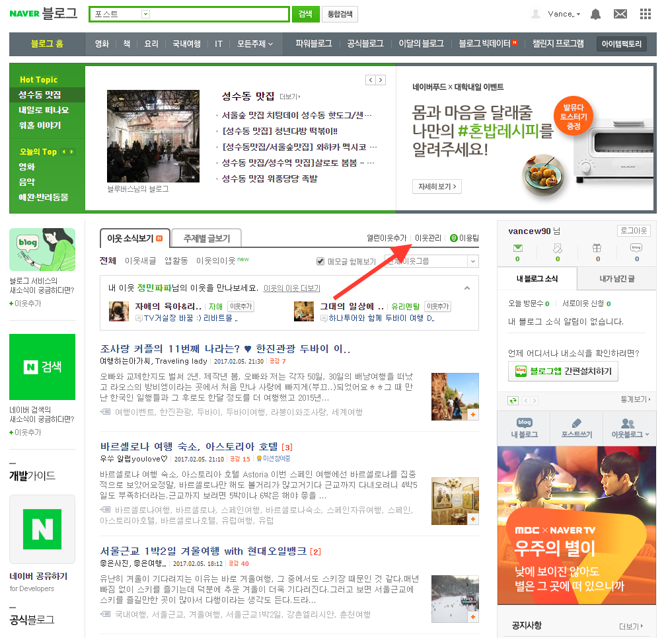Open 내 블로그 blog icon
This screenshot has height=644, width=666.
(524, 428)
